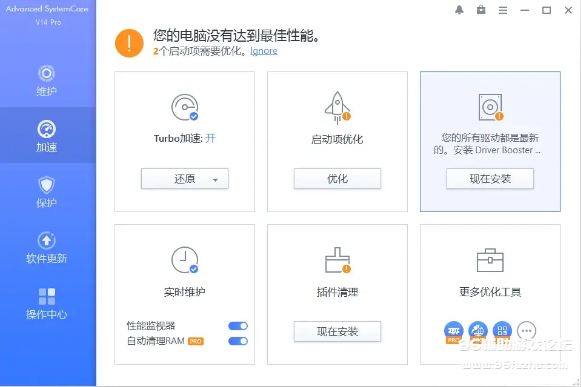
Task: Click the orange warning exclamation icon
Action: 129,43
